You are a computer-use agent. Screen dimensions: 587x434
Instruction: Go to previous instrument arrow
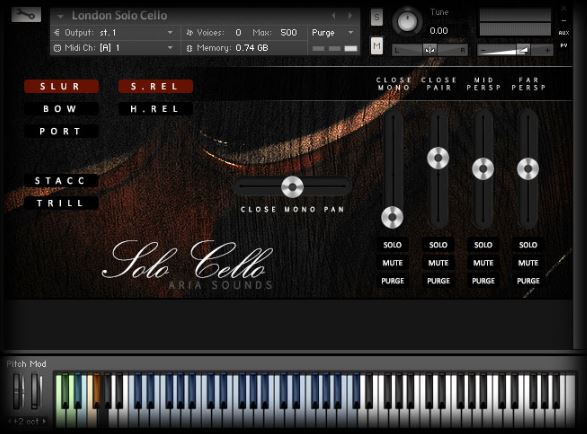coord(334,16)
